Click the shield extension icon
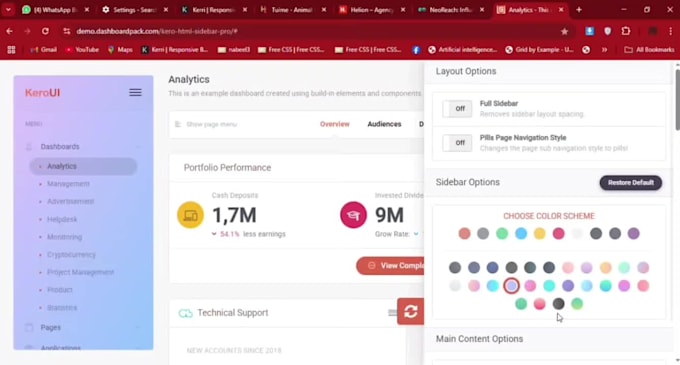The width and height of the screenshot is (680, 365). [608, 31]
